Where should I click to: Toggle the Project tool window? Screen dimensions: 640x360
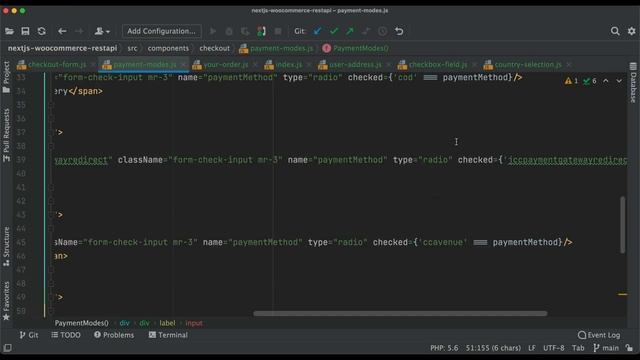click(x=6, y=78)
